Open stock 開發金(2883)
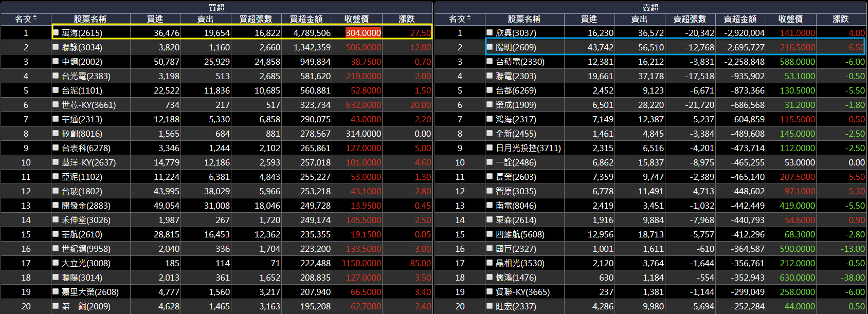Viewport: 868px width, 314px height. 86,206
